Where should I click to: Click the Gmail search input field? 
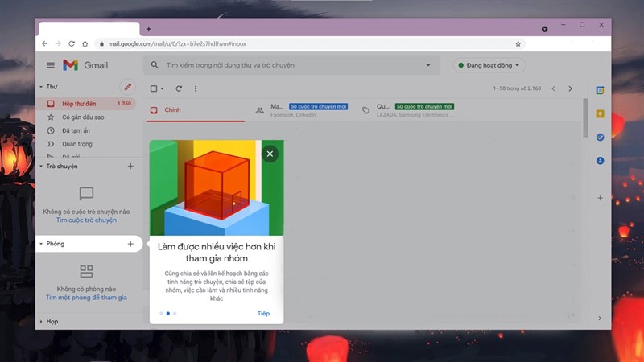291,65
